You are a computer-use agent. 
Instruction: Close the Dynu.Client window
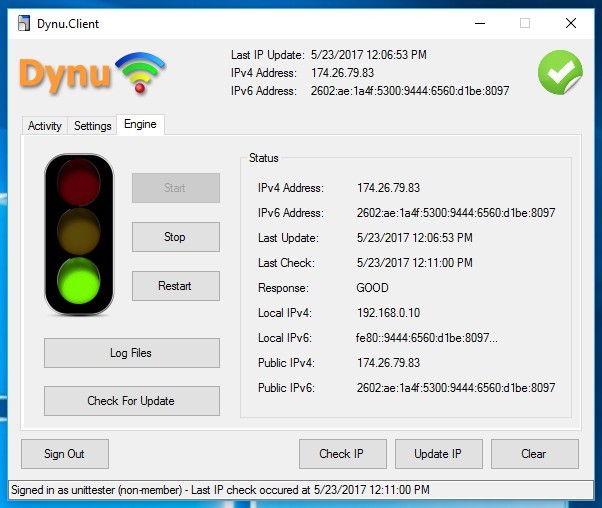point(571,23)
